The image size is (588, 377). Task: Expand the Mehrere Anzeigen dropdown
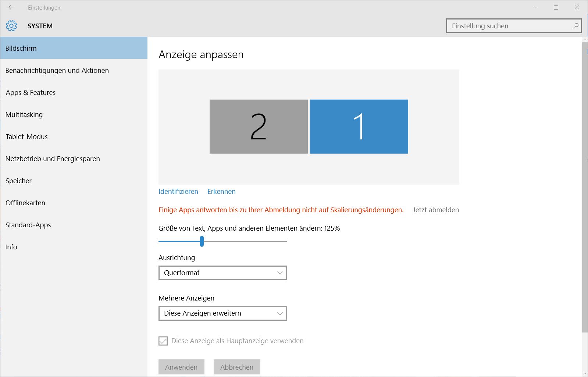[x=222, y=313]
